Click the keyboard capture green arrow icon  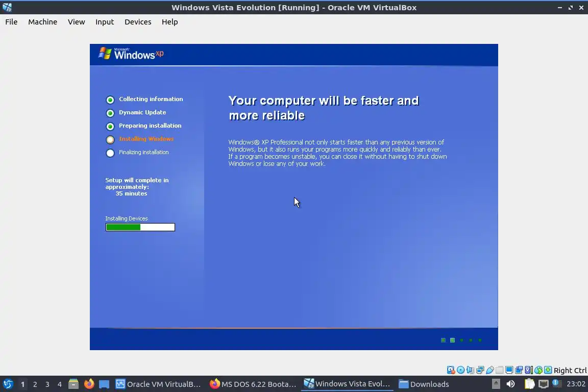coord(548,370)
